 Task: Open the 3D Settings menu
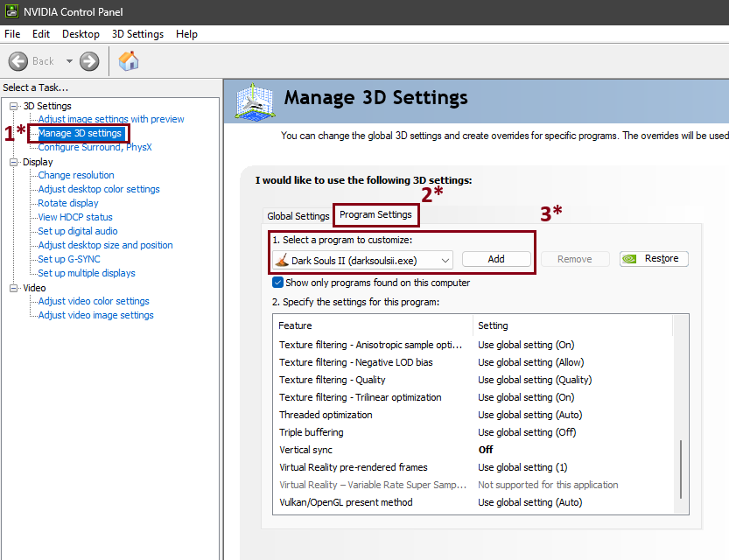(x=137, y=34)
